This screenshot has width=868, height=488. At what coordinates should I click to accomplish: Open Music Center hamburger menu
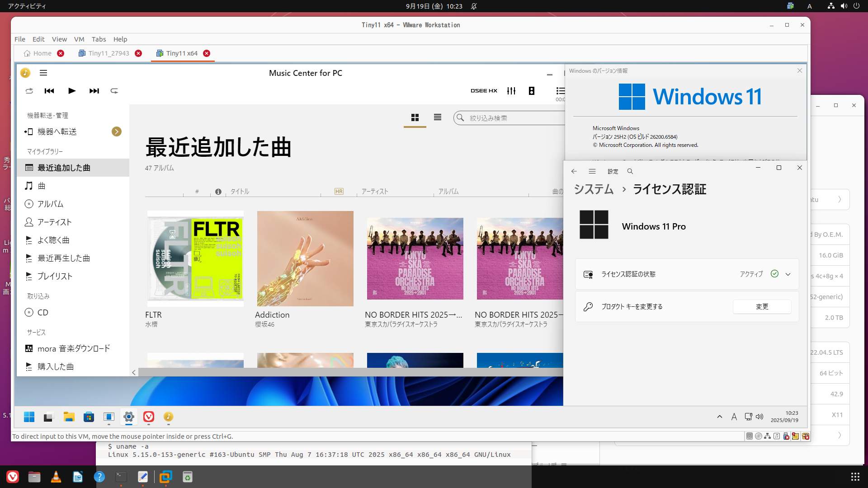43,73
